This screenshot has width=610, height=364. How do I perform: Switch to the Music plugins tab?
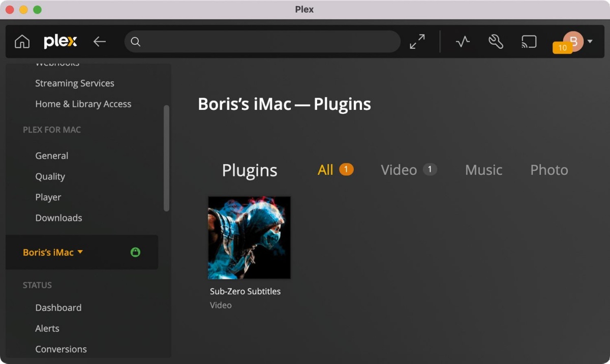pos(483,170)
